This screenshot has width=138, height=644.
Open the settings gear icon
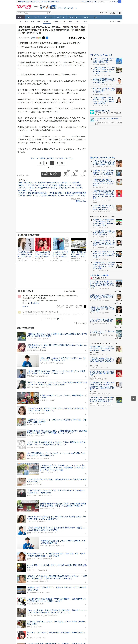click(120, 13)
